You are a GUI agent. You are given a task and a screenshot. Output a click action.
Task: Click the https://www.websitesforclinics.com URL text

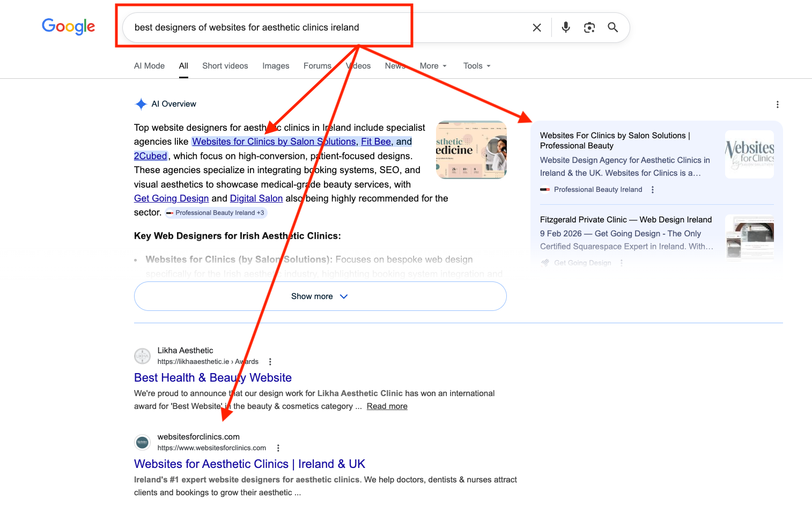point(212,448)
